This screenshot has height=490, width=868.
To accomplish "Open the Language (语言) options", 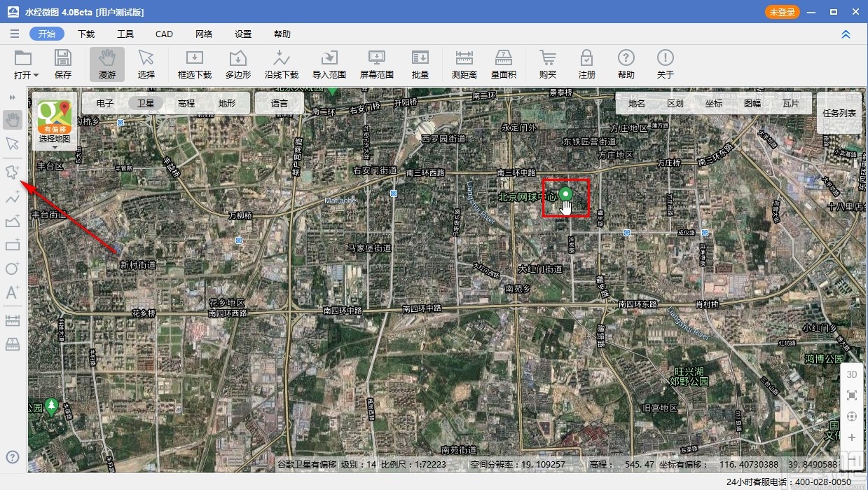I will coord(280,103).
